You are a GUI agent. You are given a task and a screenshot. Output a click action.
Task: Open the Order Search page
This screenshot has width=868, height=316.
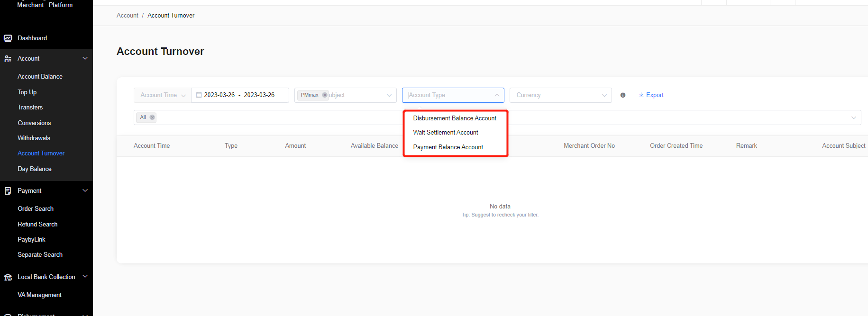coord(36,209)
